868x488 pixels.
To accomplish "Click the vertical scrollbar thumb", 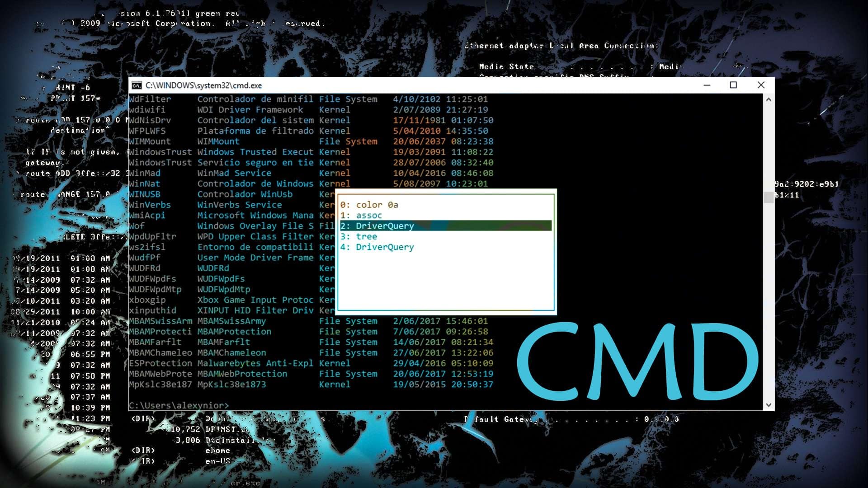I will pyautogui.click(x=769, y=197).
